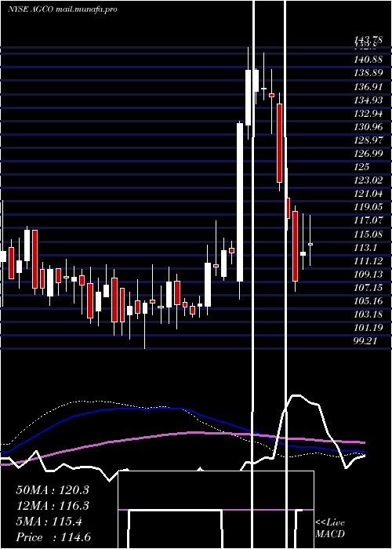Click the 109.13 price axis label

(368, 274)
